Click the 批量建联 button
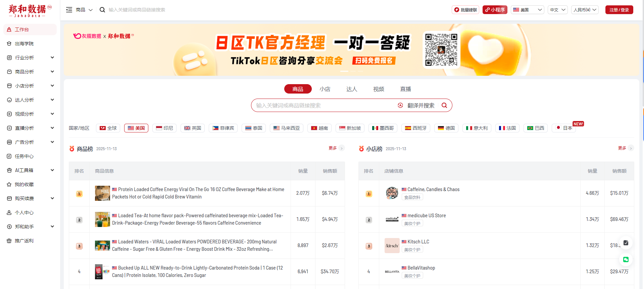Screen dimensions: 644x289 (465, 10)
